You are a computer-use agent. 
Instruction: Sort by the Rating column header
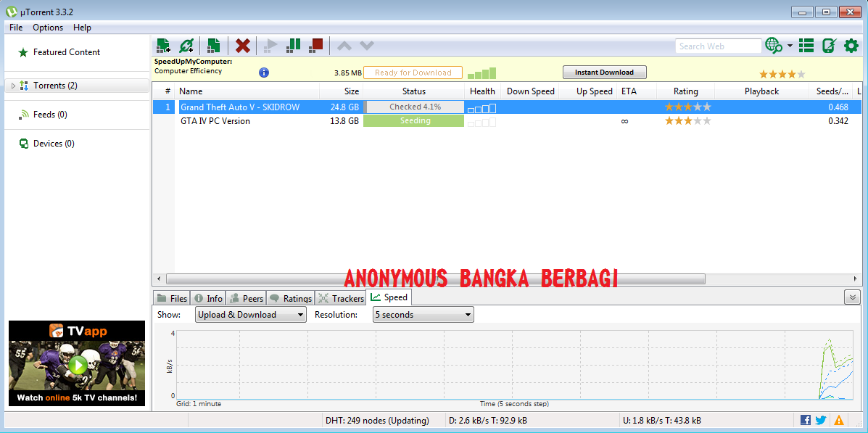pyautogui.click(x=686, y=91)
